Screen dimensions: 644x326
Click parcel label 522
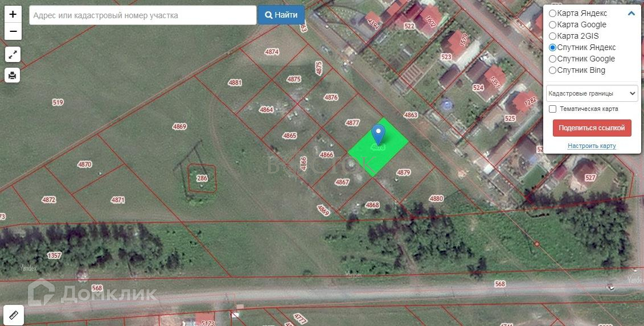(x=409, y=26)
